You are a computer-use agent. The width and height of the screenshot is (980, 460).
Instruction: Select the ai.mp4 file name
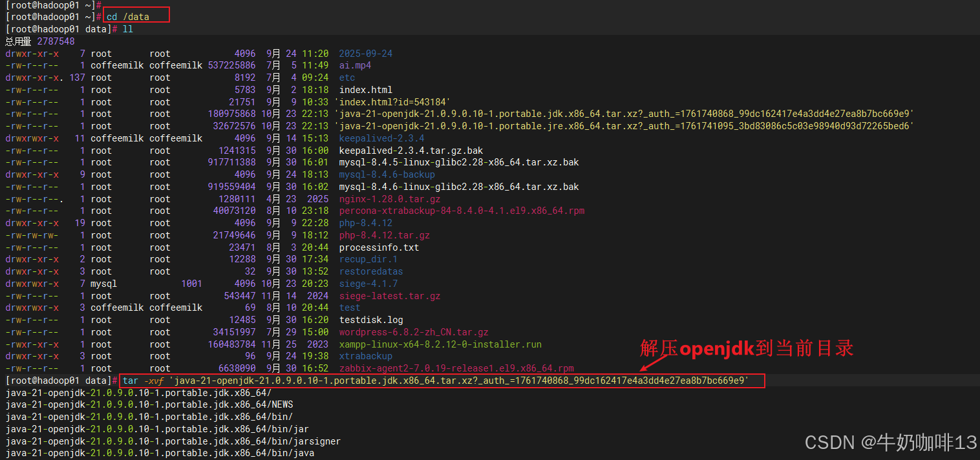click(355, 65)
